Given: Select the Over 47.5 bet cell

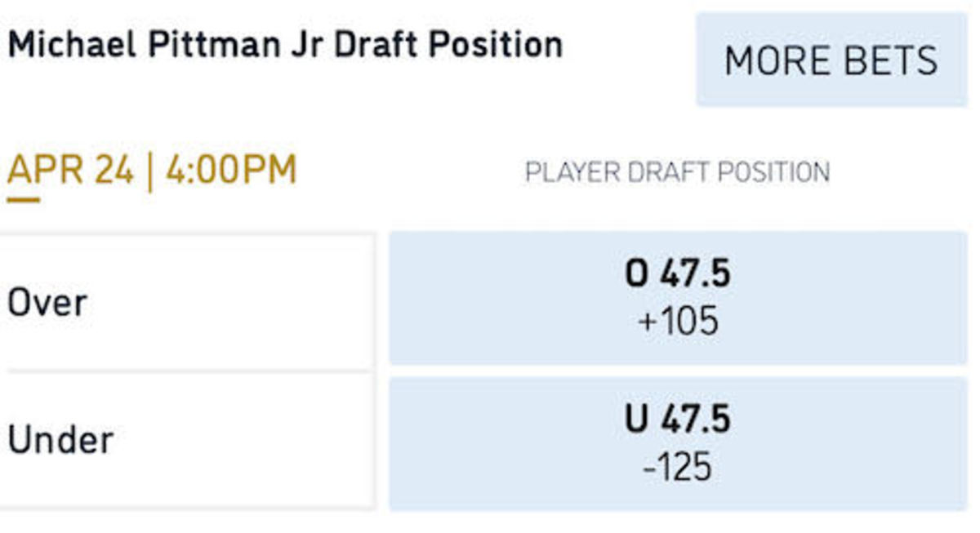Looking at the screenshot, I should [x=678, y=297].
